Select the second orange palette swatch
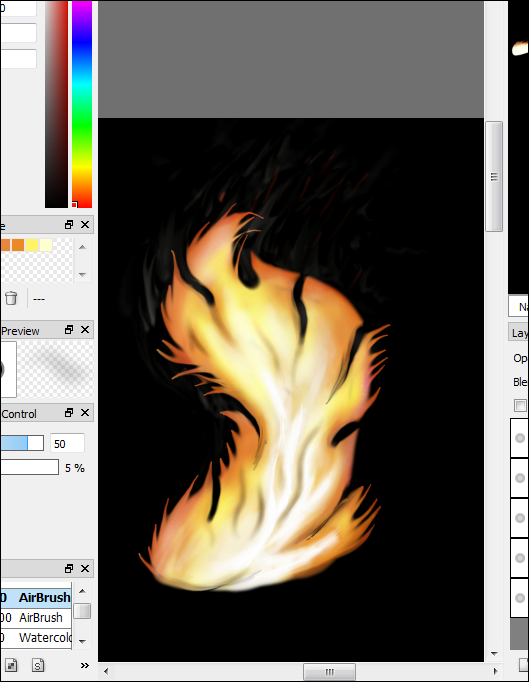 tap(18, 245)
